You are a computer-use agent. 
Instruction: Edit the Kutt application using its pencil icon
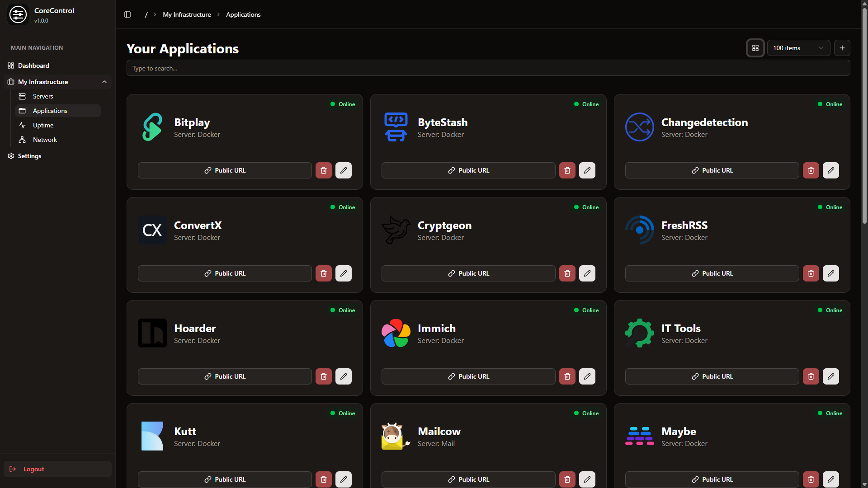[343, 479]
